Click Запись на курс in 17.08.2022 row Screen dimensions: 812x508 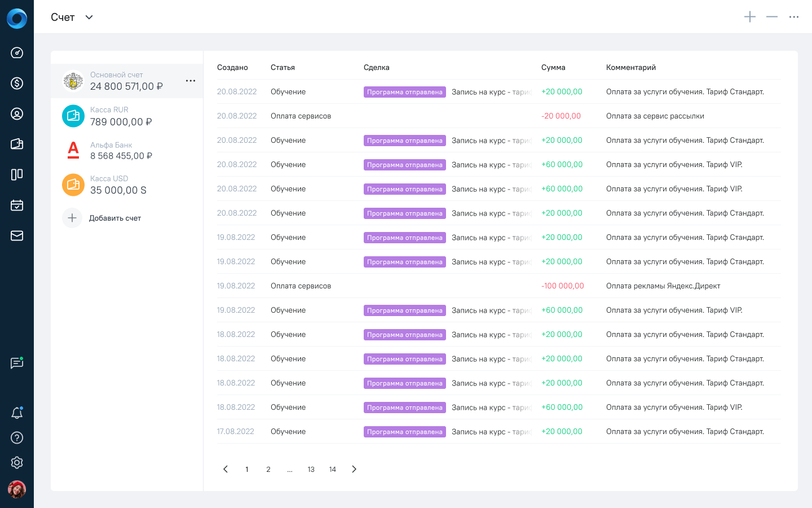(492, 431)
